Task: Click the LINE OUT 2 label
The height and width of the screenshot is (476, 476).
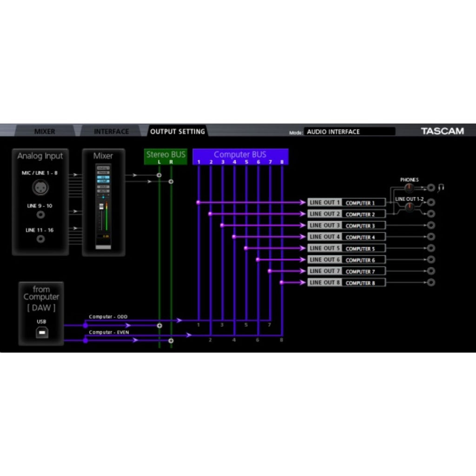Action: (x=324, y=214)
